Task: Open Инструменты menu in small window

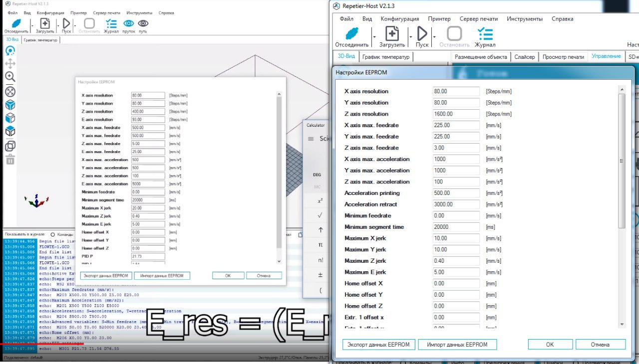Action: 139,13
